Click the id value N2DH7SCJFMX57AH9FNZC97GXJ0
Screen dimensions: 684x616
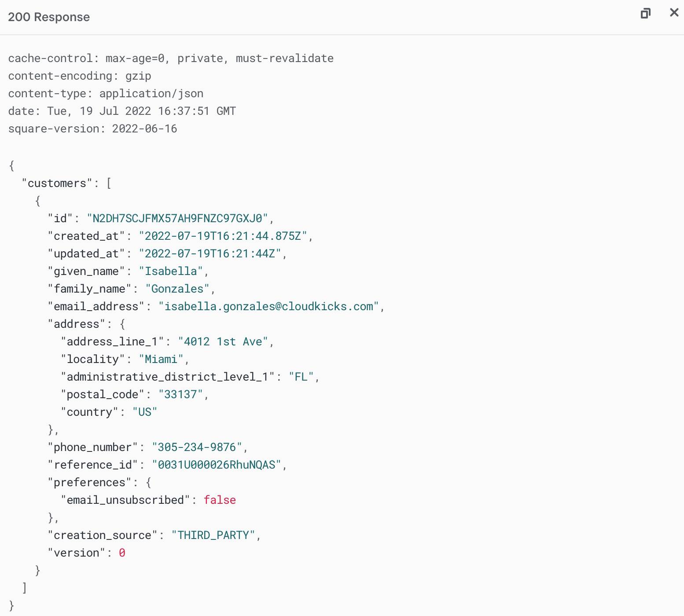pyautogui.click(x=177, y=218)
